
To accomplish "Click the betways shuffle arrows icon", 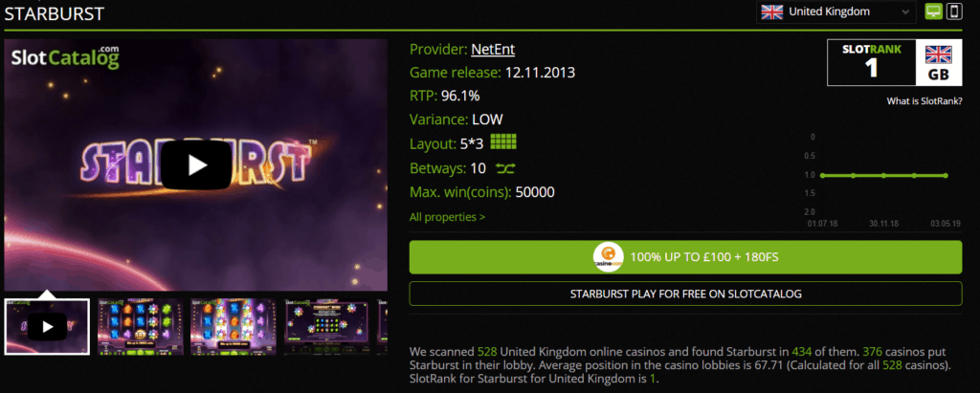I will (x=505, y=168).
